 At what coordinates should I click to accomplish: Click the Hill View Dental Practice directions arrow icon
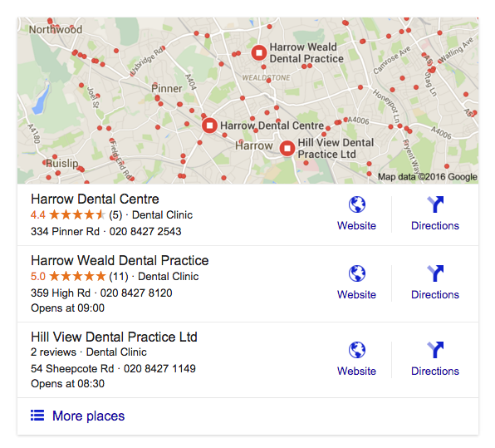coord(435,350)
